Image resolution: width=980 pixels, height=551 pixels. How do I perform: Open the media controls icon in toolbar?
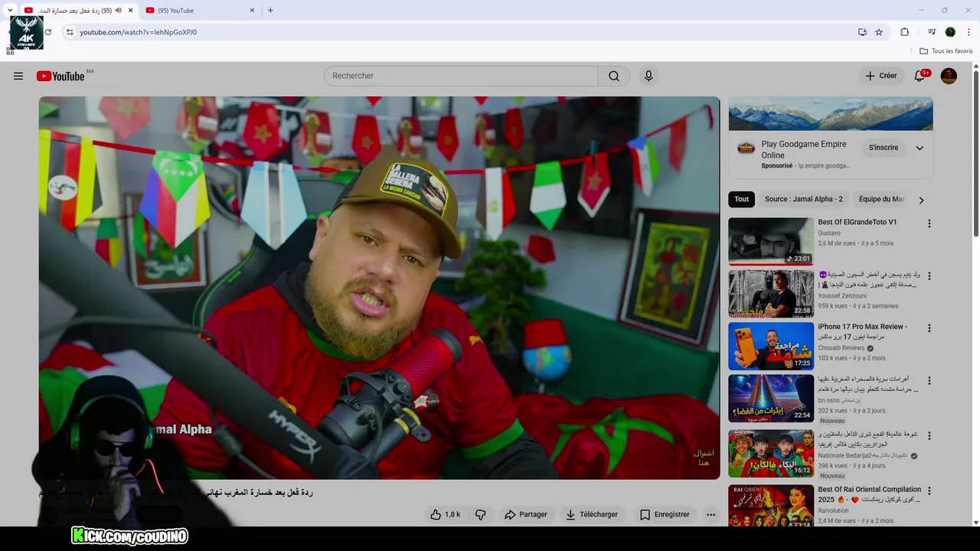click(x=932, y=32)
